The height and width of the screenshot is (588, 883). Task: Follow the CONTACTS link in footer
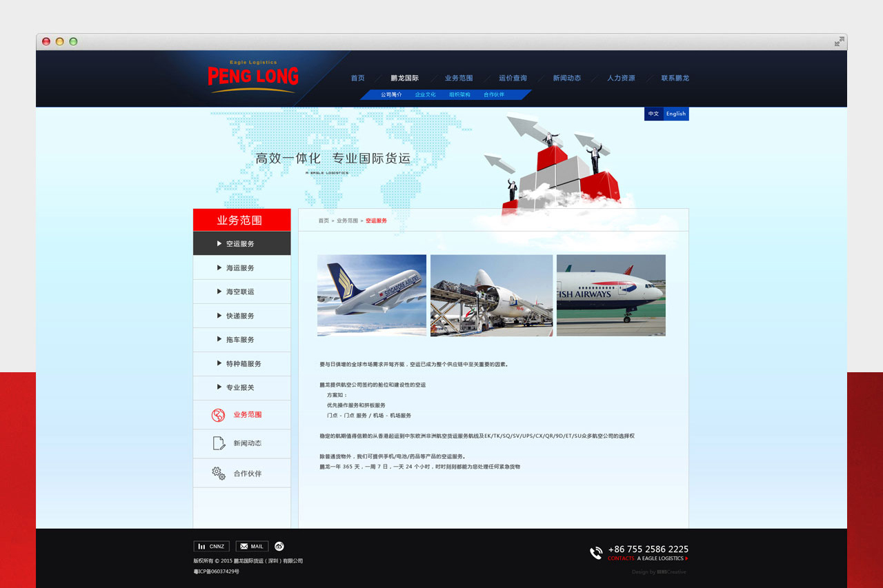(621, 559)
